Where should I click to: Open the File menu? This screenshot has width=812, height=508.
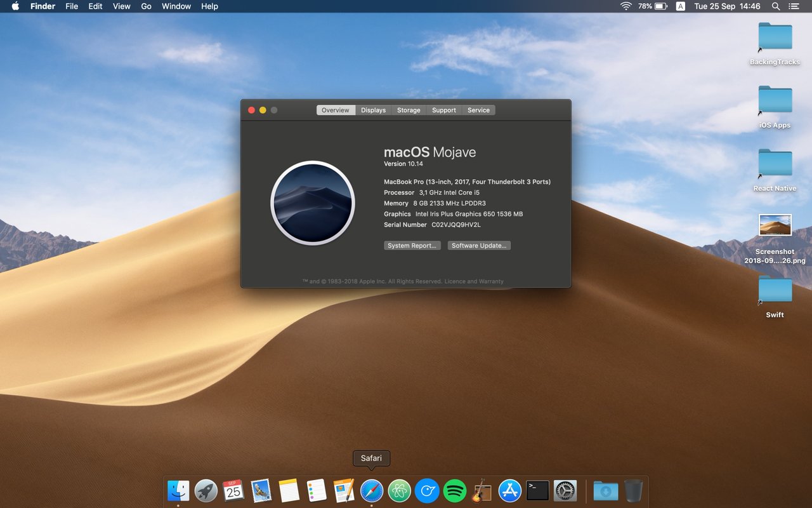tap(72, 6)
